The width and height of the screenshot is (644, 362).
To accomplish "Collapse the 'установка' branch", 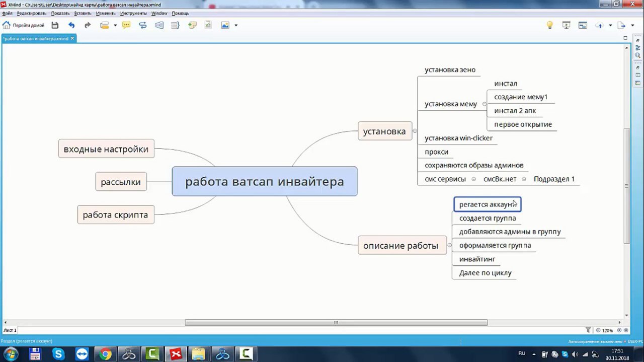I will pos(415,131).
